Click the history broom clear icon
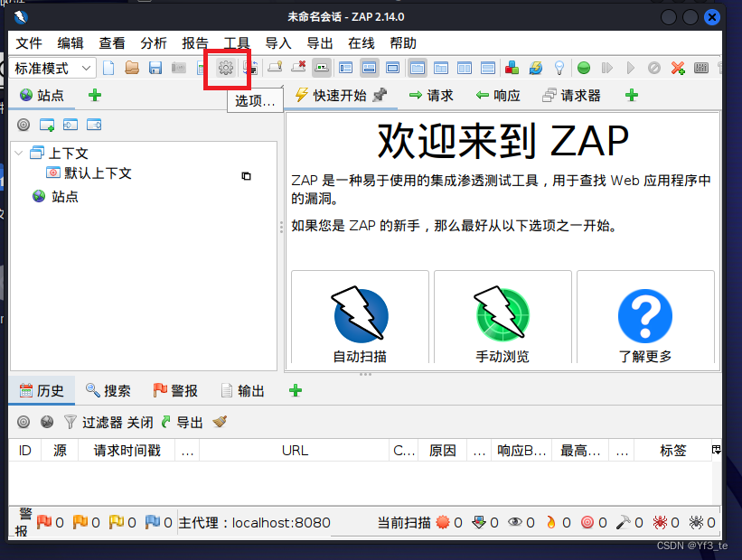Screen dimensions: 742x560 (x=220, y=422)
